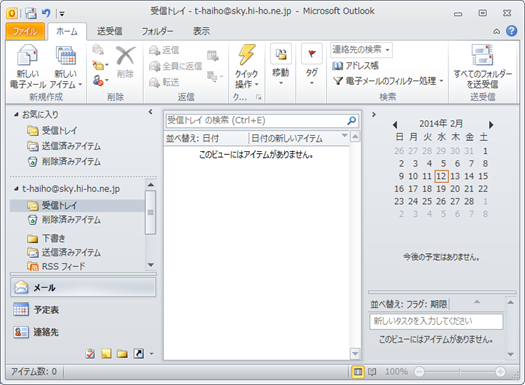Image resolution: width=525 pixels, height=385 pixels.
Task: Click the zoom out minus button
Action: (x=419, y=372)
